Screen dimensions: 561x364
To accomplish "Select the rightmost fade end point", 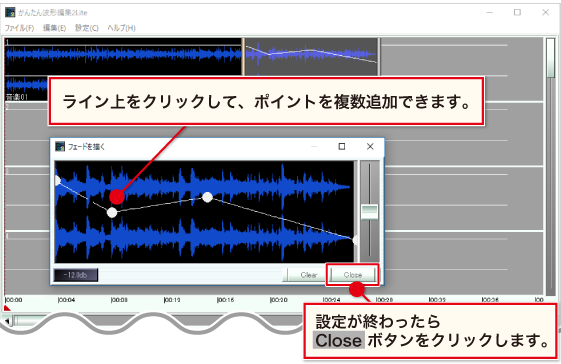I will [x=355, y=240].
